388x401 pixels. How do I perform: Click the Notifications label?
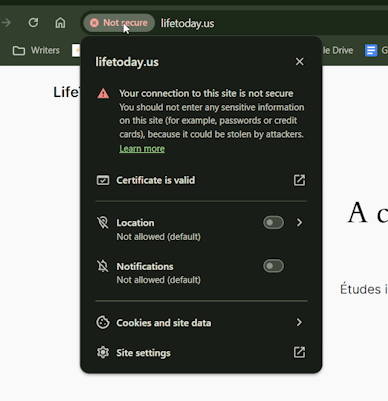pos(145,266)
